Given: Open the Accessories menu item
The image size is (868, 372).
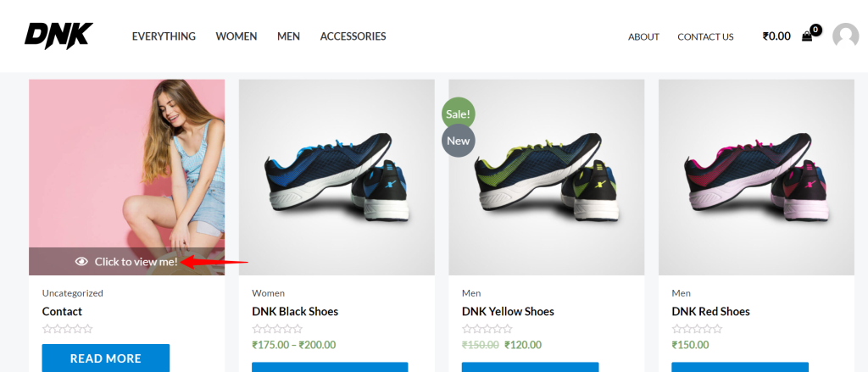Looking at the screenshot, I should click(x=353, y=36).
